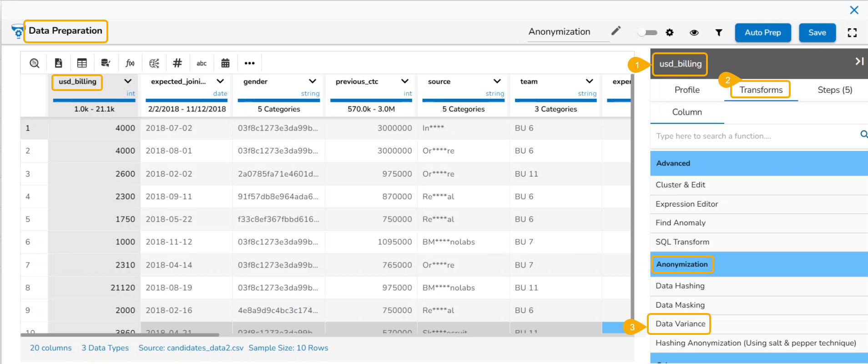Open the three-dots more options icon
This screenshot has width=868, height=364.
click(x=249, y=63)
